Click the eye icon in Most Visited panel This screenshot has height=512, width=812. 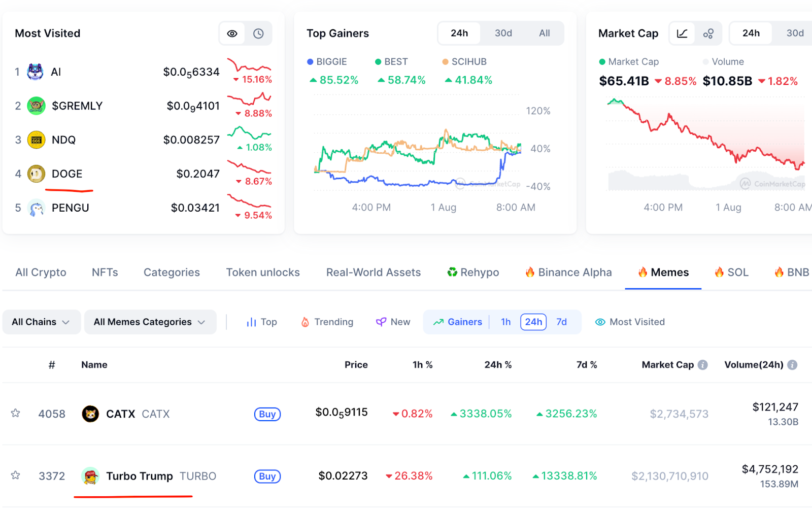point(232,33)
